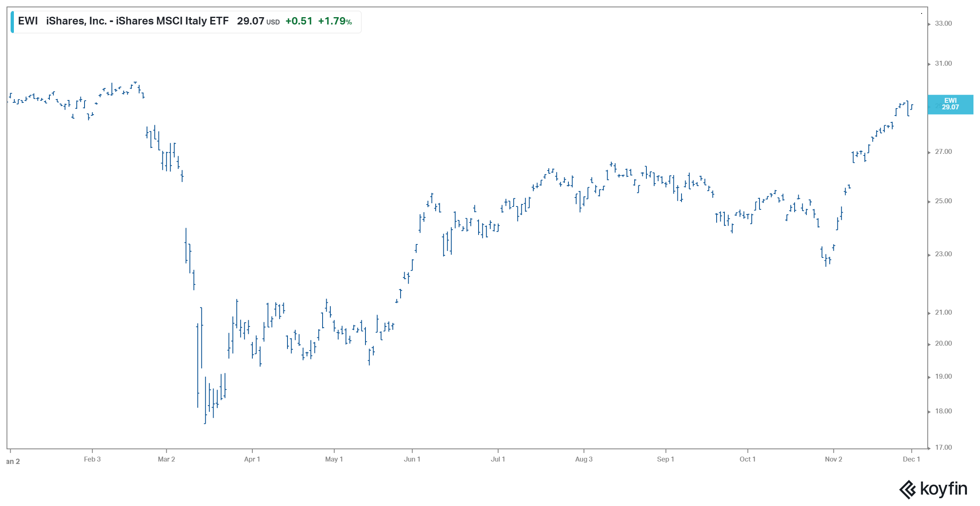Click the koyfin logo
980x506 pixels.
[933, 489]
